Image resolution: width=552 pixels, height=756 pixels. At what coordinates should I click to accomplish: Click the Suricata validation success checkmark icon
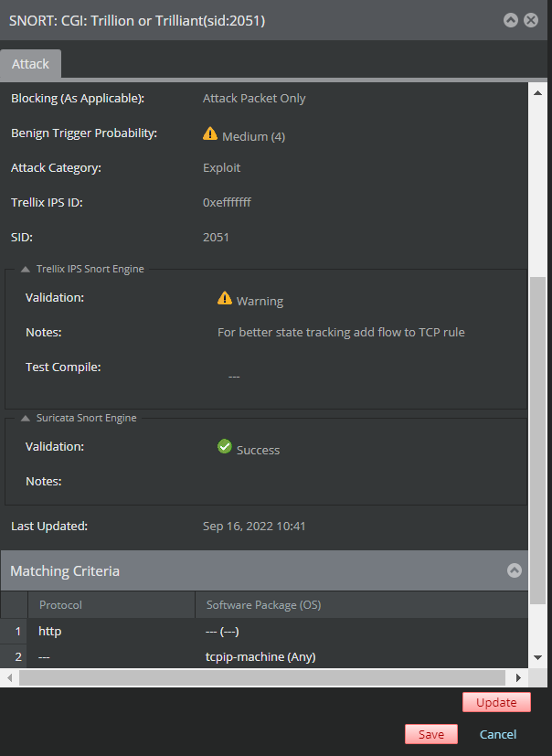[x=225, y=446]
